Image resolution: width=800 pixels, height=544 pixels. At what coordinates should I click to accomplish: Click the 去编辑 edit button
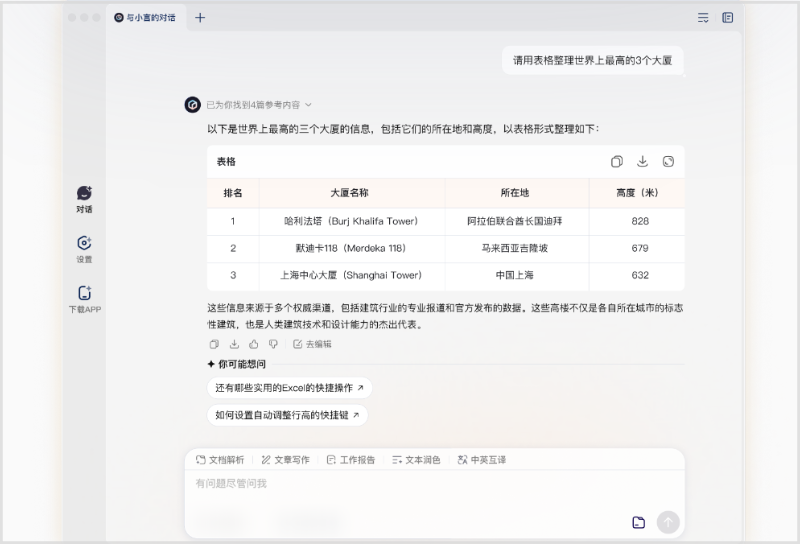(312, 344)
